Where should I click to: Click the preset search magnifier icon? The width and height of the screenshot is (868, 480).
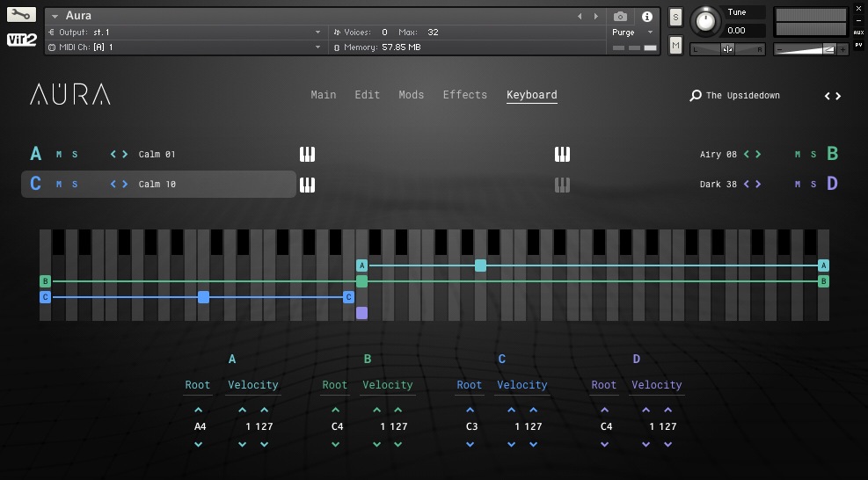(696, 96)
